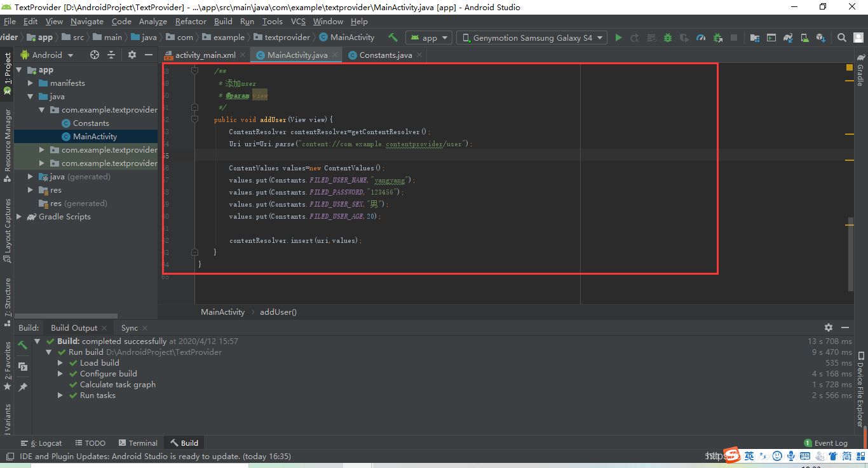Click 'addUser()' in editor breadcrumb
Viewport: 868px width, 468px height.
278,312
